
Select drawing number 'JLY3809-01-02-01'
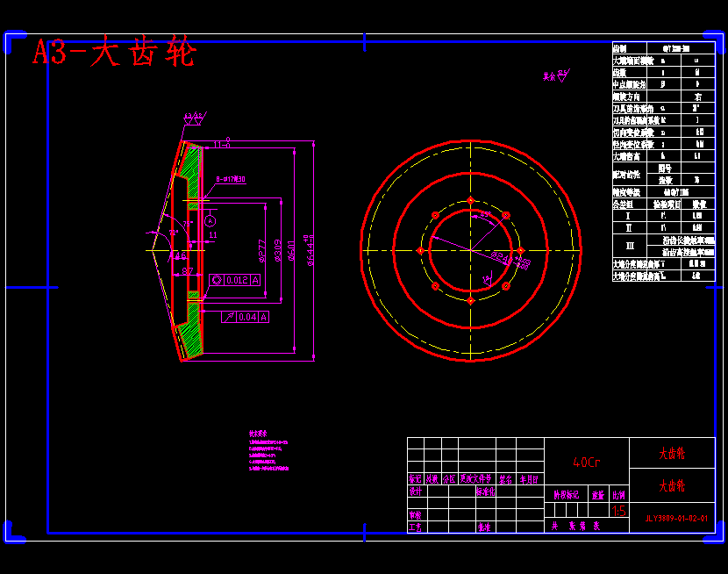click(676, 519)
